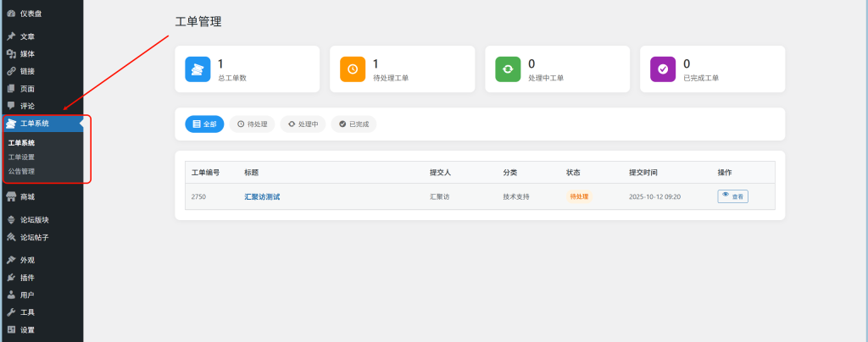This screenshot has height=342, width=868.
Task: Open 设置 settings in sidebar
Action: (x=27, y=329)
